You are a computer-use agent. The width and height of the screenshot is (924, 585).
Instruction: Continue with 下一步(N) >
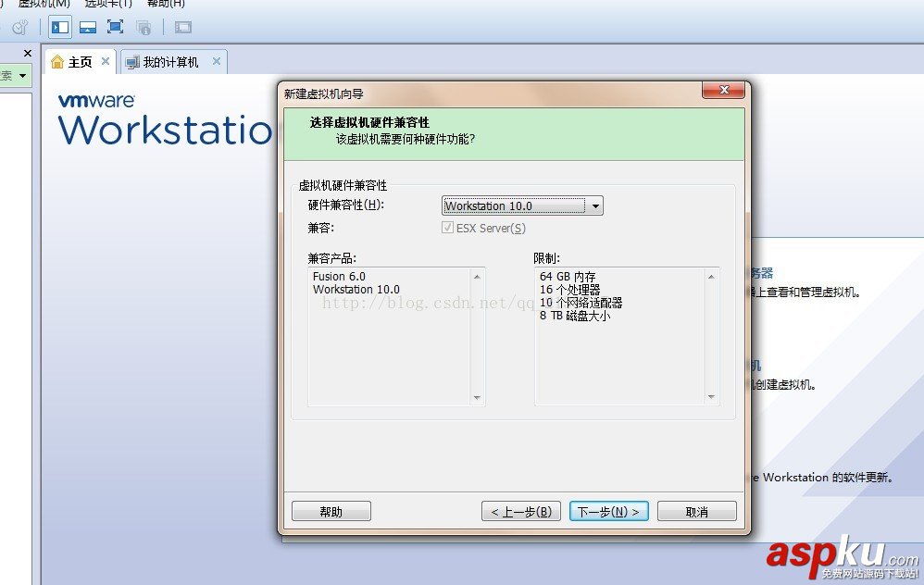[x=608, y=511]
